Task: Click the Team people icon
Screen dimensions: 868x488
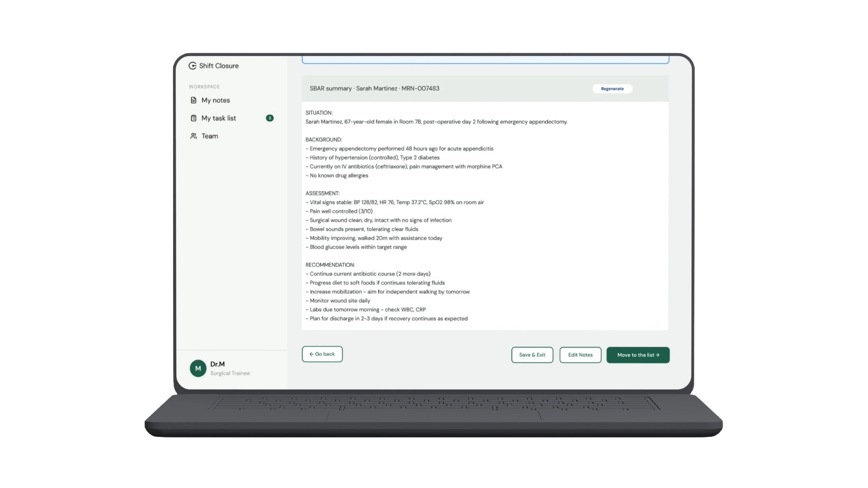Action: 193,136
